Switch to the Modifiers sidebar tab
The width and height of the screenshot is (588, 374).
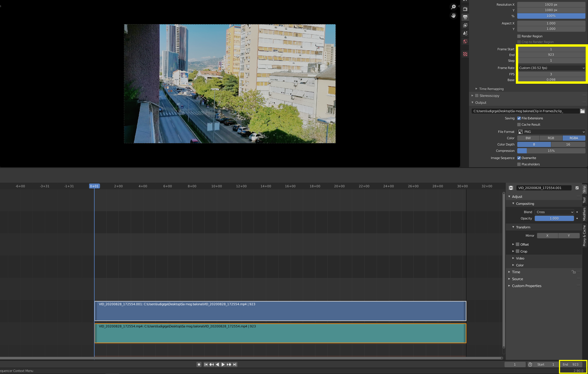tap(585, 214)
